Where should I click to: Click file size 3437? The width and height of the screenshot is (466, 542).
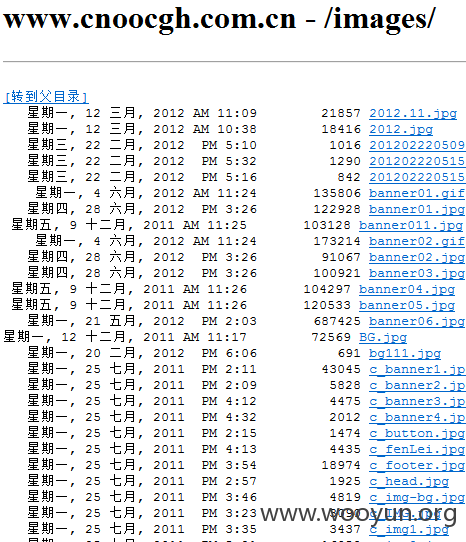coord(345,530)
